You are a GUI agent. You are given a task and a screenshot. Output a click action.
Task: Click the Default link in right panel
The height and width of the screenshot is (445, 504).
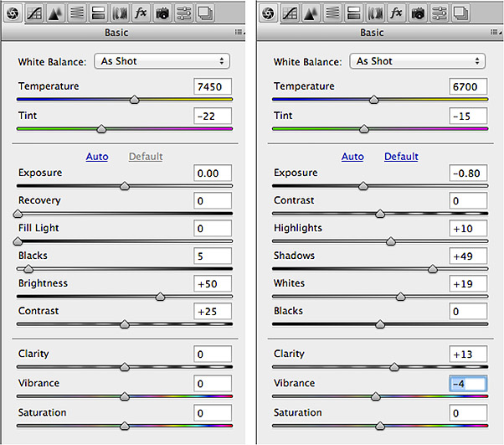[x=401, y=157]
